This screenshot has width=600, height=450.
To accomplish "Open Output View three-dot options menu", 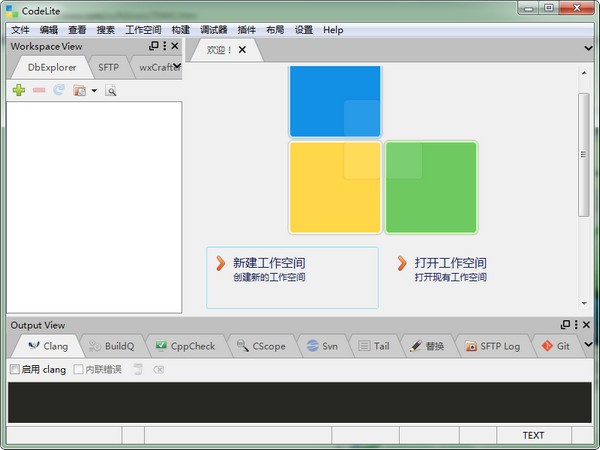I will [x=576, y=324].
